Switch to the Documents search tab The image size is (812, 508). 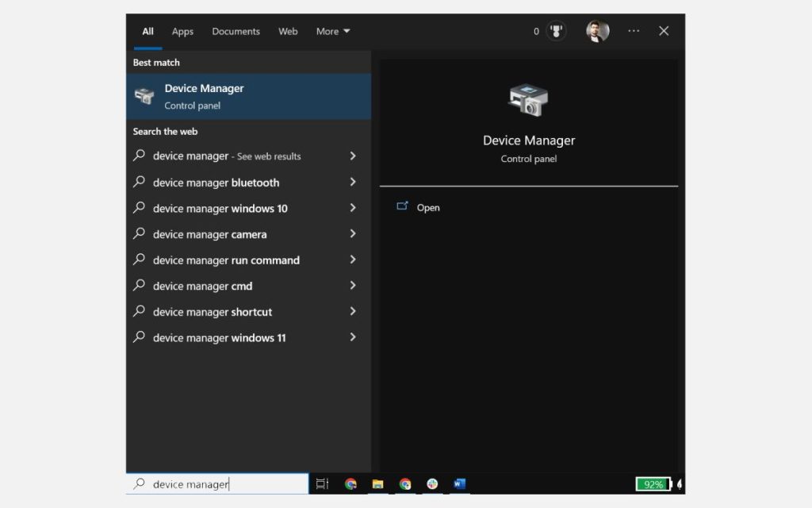tap(236, 31)
